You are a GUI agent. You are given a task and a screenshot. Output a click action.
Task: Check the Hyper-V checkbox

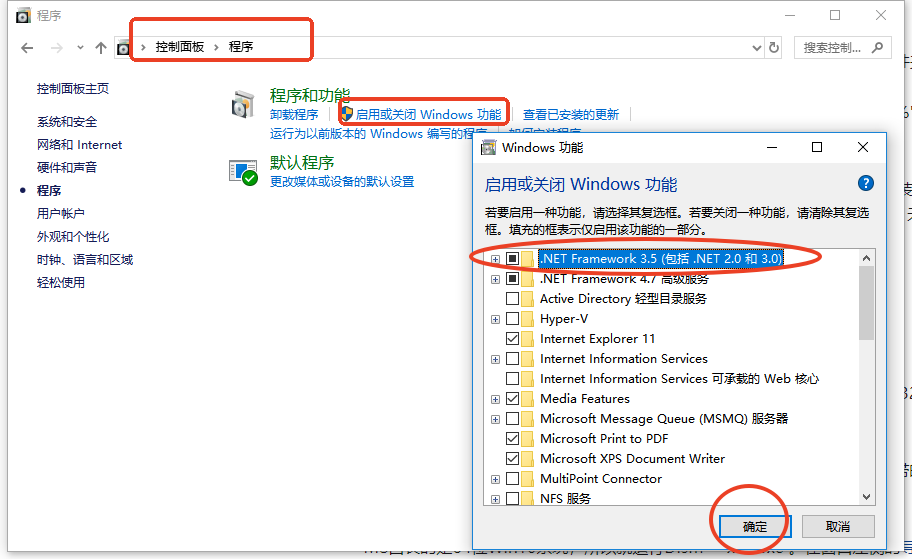(513, 319)
